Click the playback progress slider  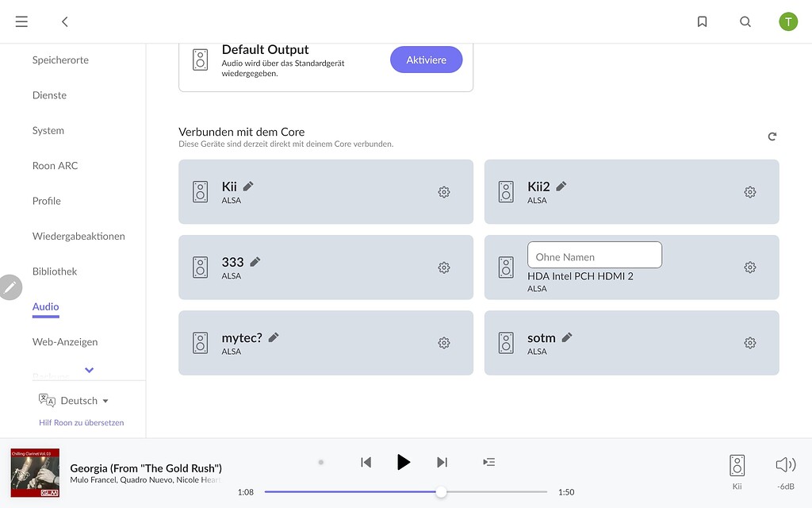click(441, 492)
